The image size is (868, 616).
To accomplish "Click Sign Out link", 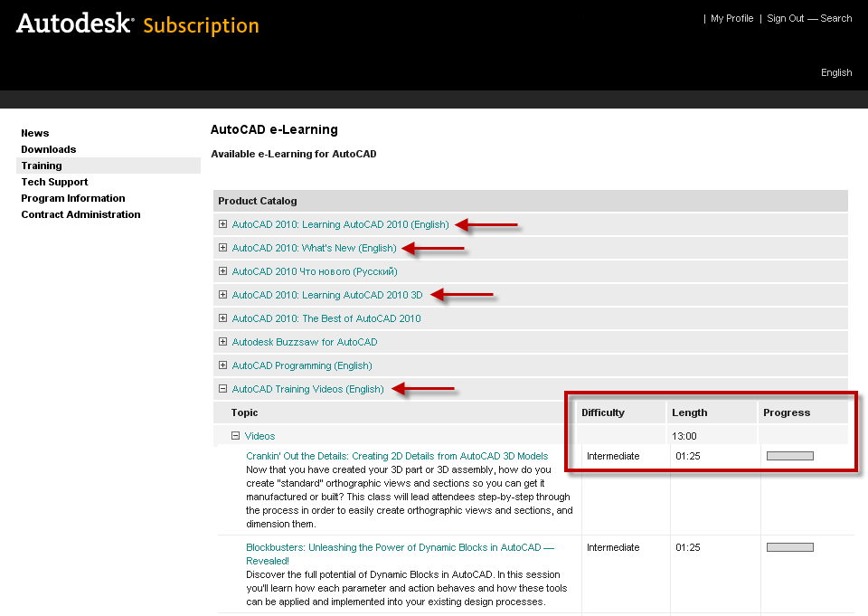I will tap(785, 18).
